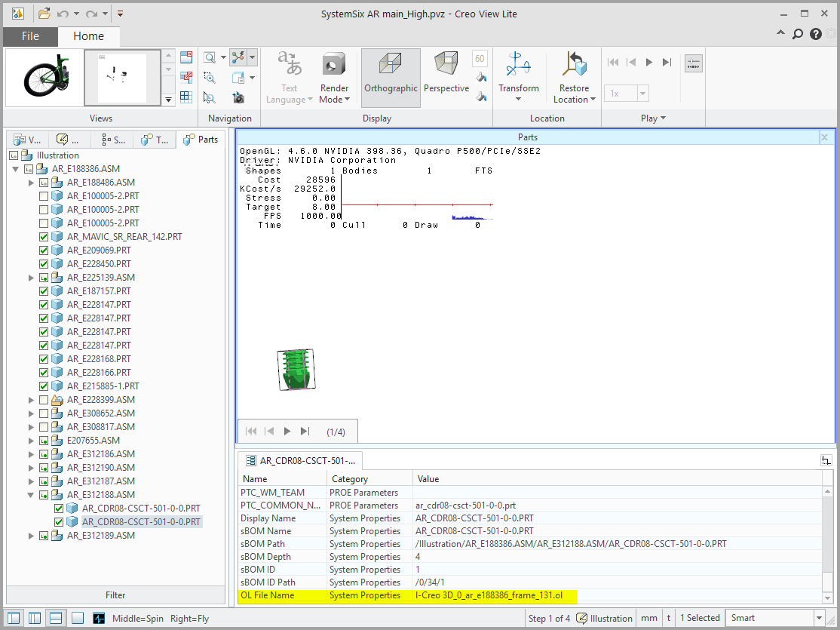This screenshot has width=840, height=630.
Task: Open help with the question mark icon
Action: (x=815, y=34)
